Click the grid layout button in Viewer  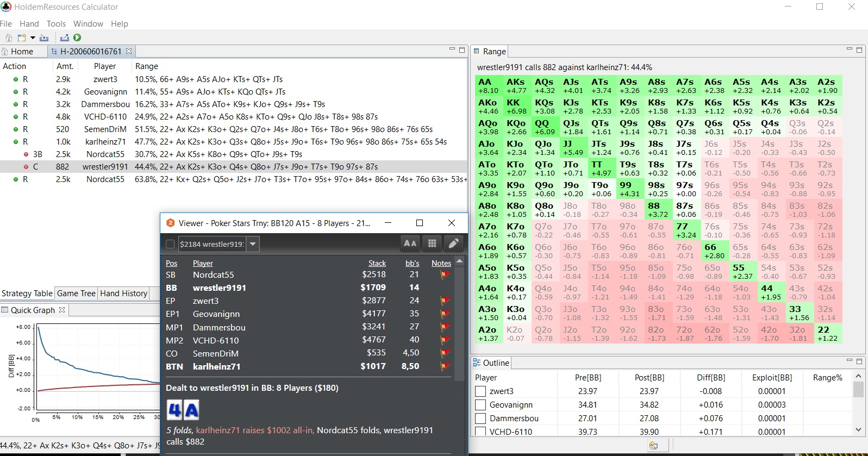click(432, 243)
